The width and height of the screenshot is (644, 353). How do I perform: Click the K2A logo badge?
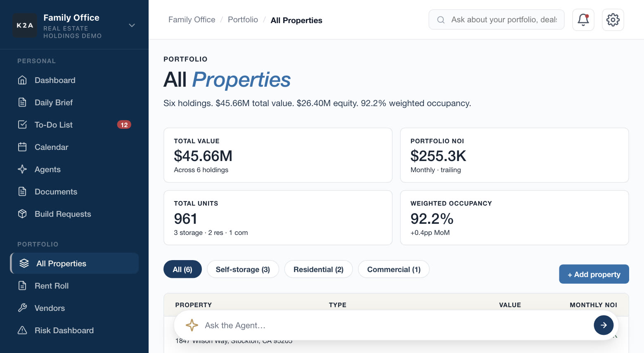pos(25,25)
